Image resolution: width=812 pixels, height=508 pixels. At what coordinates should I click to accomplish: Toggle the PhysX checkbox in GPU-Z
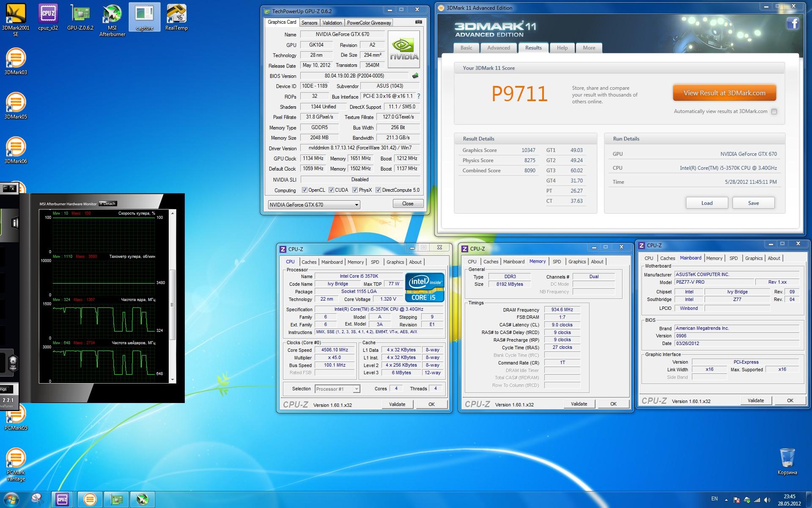355,190
